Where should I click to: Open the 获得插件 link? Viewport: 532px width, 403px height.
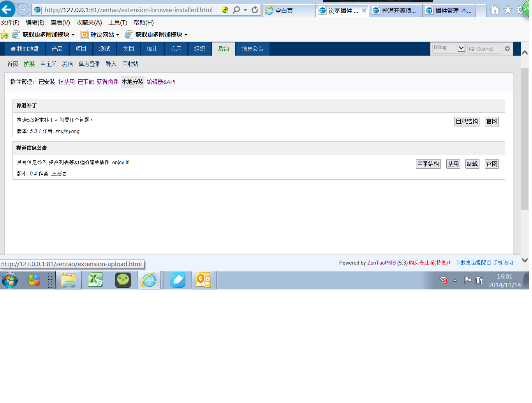click(107, 82)
